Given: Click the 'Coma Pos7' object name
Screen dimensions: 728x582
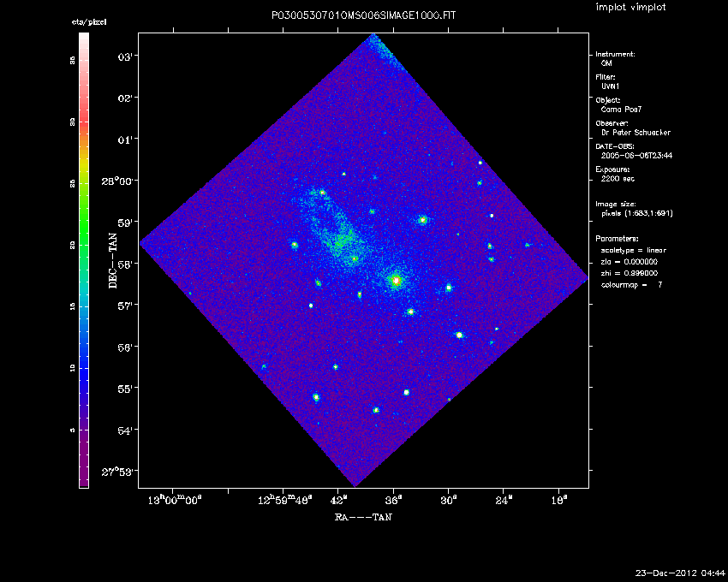Looking at the screenshot, I should coord(621,110).
